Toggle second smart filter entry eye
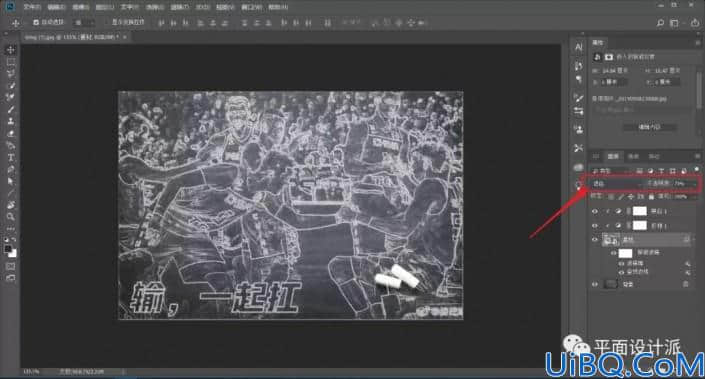The width and height of the screenshot is (705, 379). point(621,272)
